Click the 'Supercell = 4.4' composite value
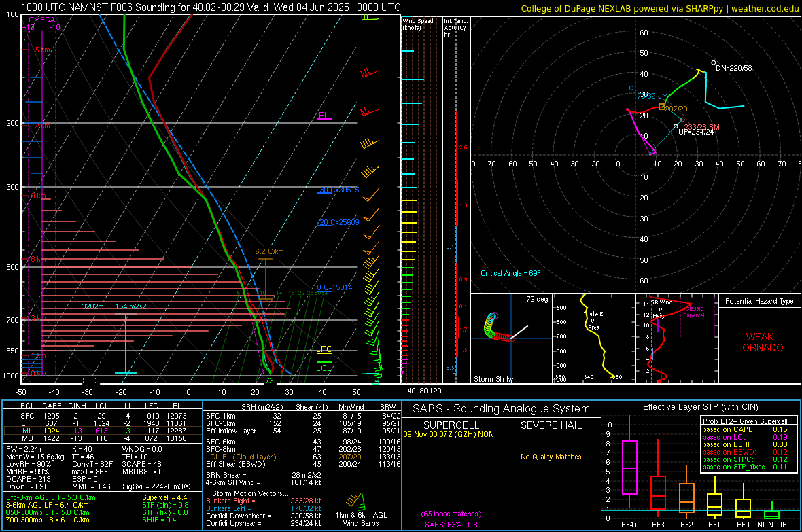The image size is (802, 532). (x=164, y=497)
